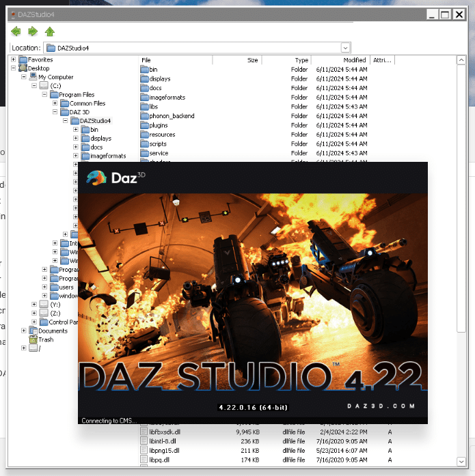
Task: Collapse the DAZ 3D tree node
Action: point(55,112)
